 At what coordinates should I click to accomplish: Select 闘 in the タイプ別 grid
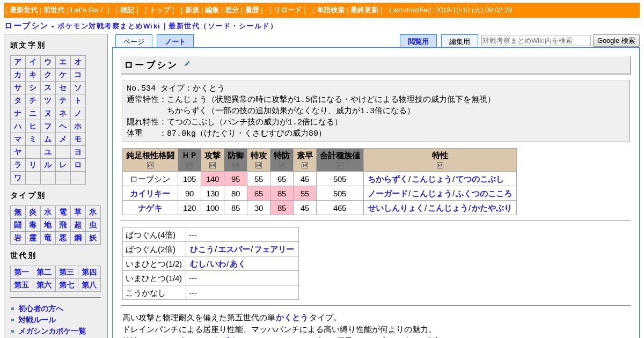coord(18,225)
